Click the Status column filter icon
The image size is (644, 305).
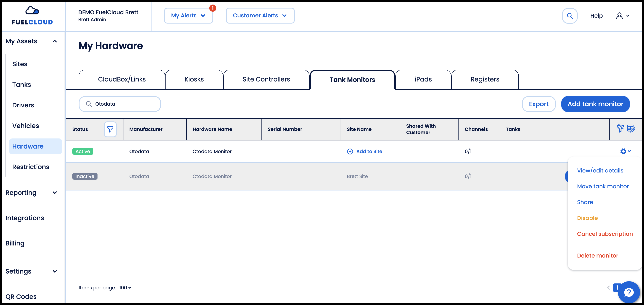click(110, 129)
